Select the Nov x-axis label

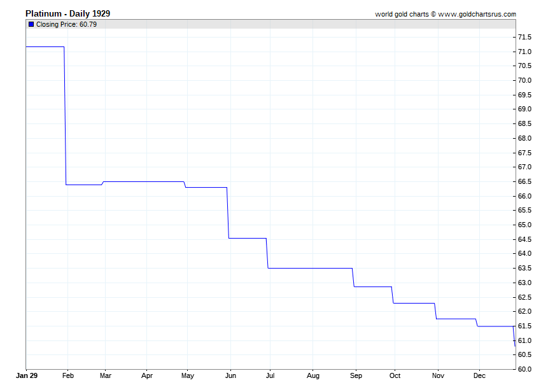coord(438,375)
